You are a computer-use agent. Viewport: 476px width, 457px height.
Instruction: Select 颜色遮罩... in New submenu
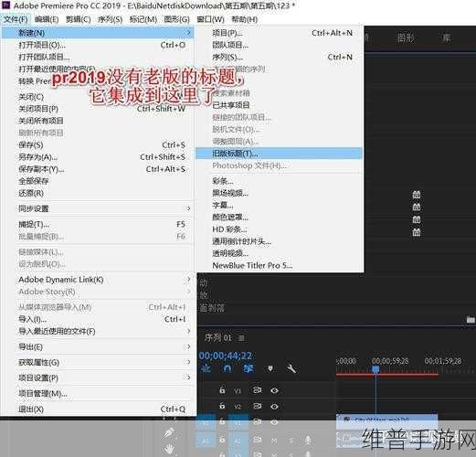click(x=279, y=217)
